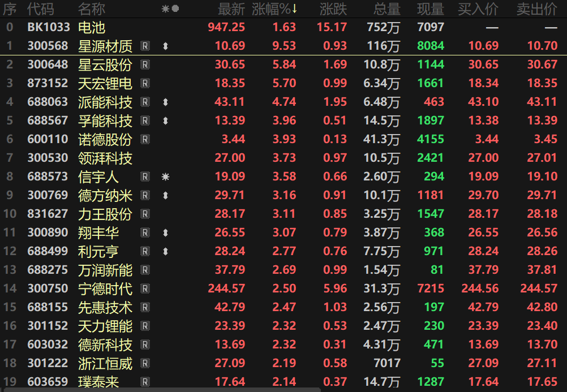Click the R badge beside 力王股份
Image resolution: width=567 pixels, height=392 pixels.
145,214
